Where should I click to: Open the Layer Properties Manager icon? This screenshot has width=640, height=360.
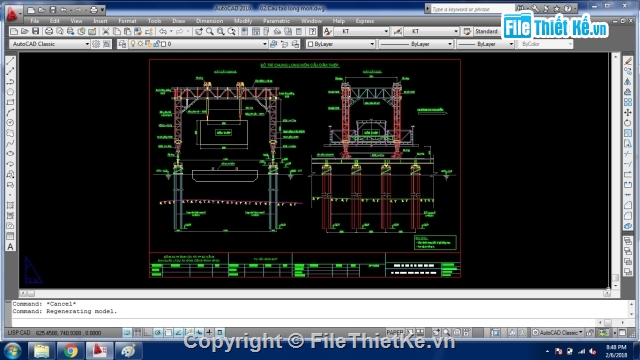(x=122, y=44)
